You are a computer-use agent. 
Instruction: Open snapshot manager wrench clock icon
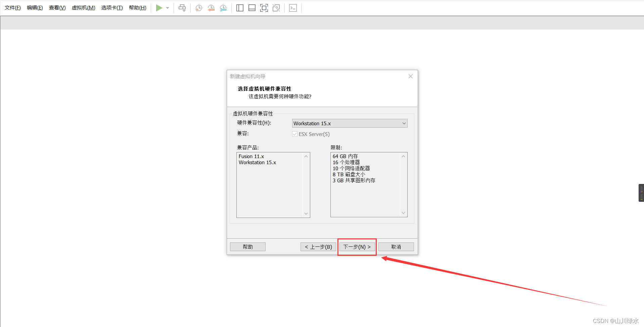[x=223, y=8]
